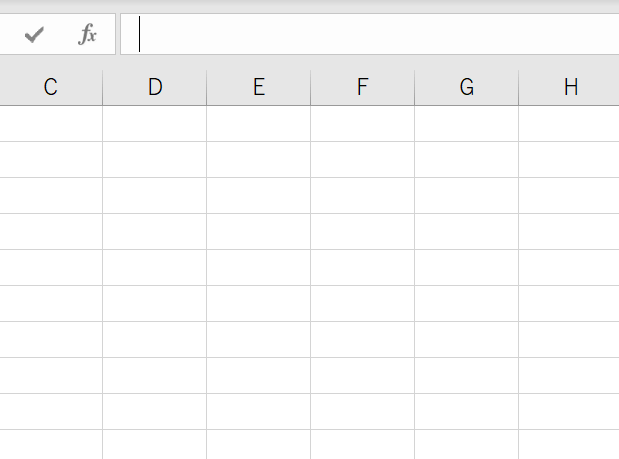Click topmost visible cell in column H
619x459 pixels.
coord(569,124)
